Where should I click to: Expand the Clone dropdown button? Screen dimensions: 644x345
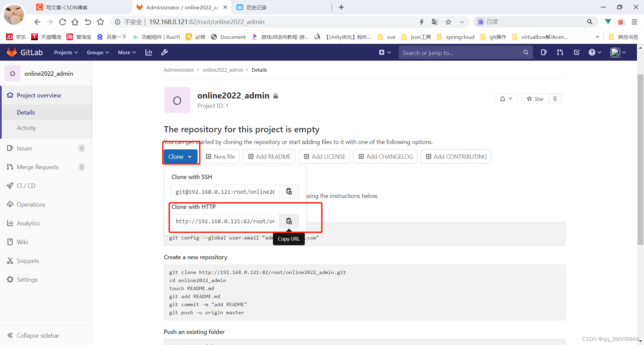pos(180,156)
